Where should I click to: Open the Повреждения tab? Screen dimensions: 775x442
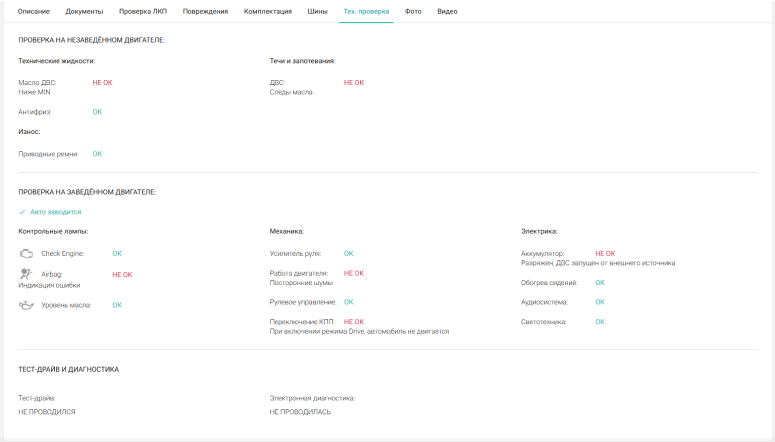pyautogui.click(x=205, y=11)
